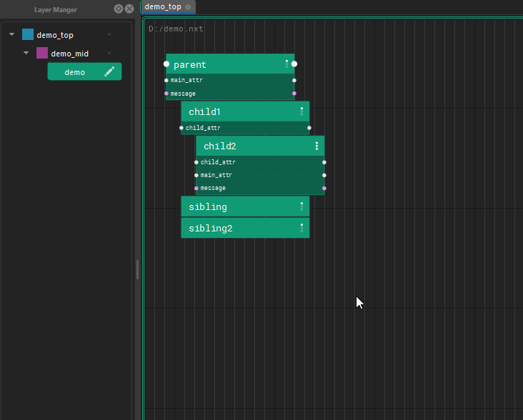
Task: Select message attribute on child2 node
Action: [213, 188]
